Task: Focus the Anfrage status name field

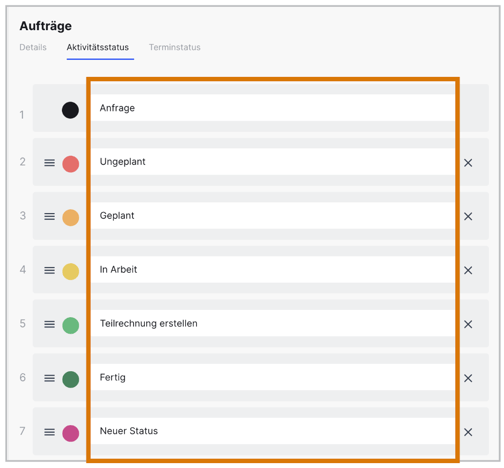Action: pos(273,108)
